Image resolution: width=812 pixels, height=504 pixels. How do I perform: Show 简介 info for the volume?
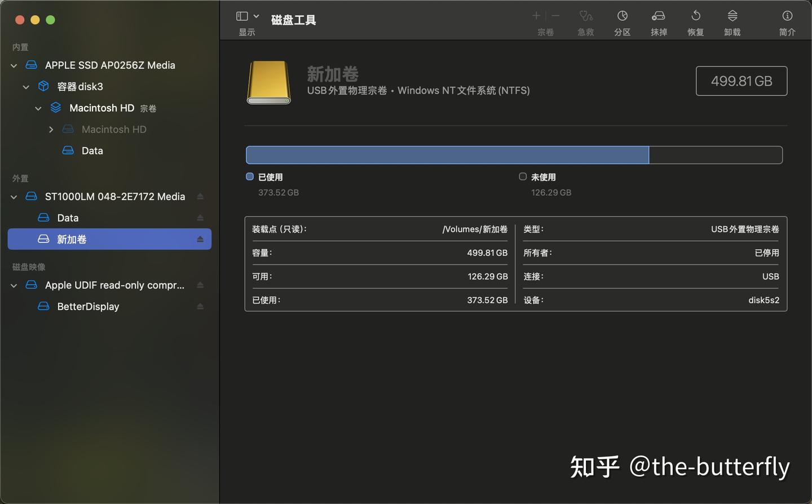tap(787, 21)
